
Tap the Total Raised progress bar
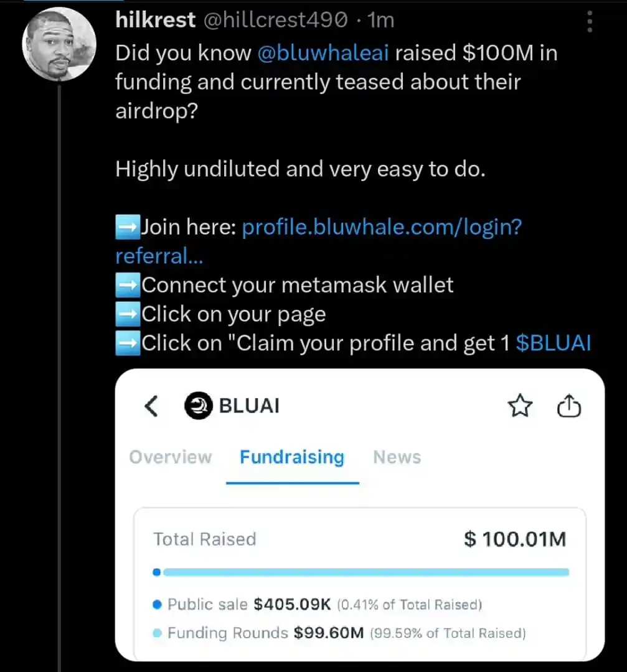pyautogui.click(x=361, y=572)
